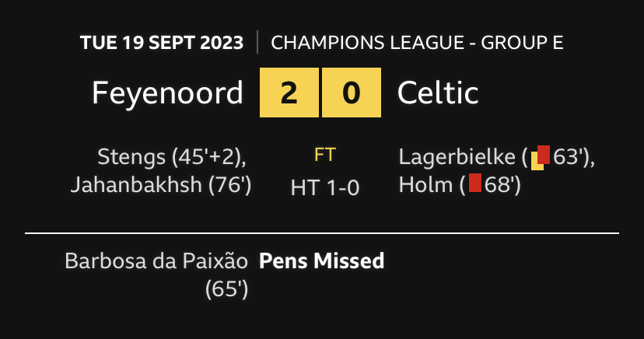This screenshot has width=644, height=339.
Task: Click the Pens Missed heading
Action: (322, 260)
